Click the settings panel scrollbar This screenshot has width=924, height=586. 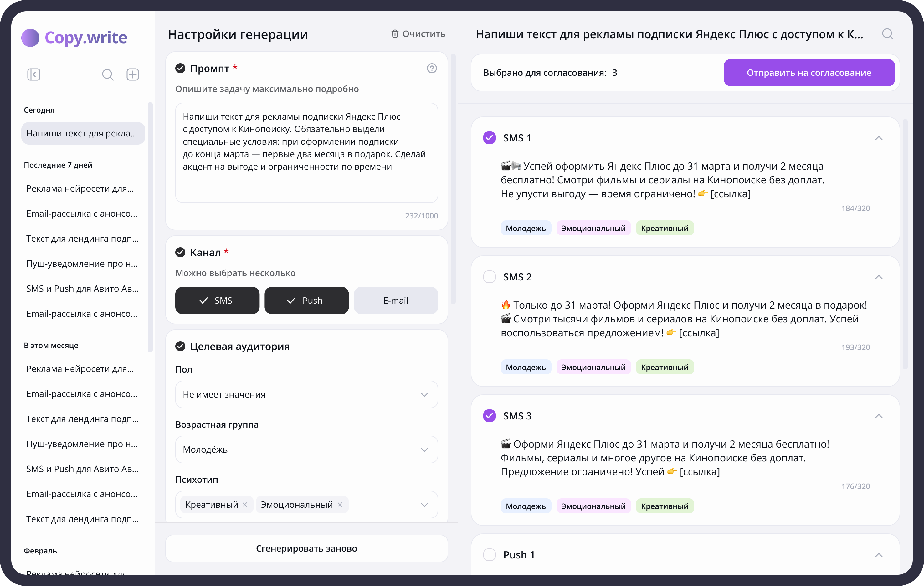point(453,179)
